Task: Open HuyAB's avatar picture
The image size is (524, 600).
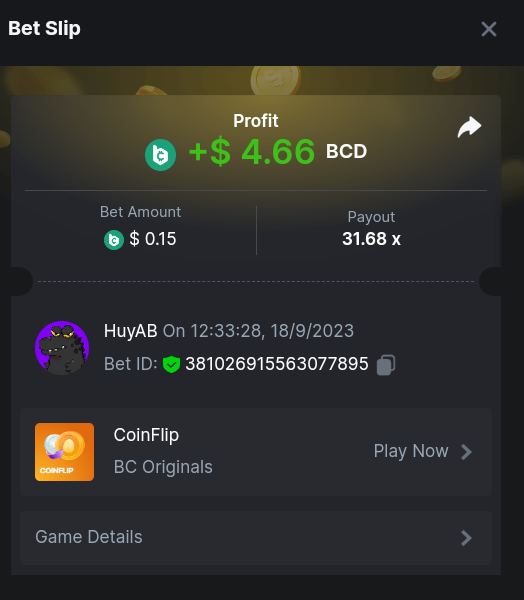Action: (62, 347)
